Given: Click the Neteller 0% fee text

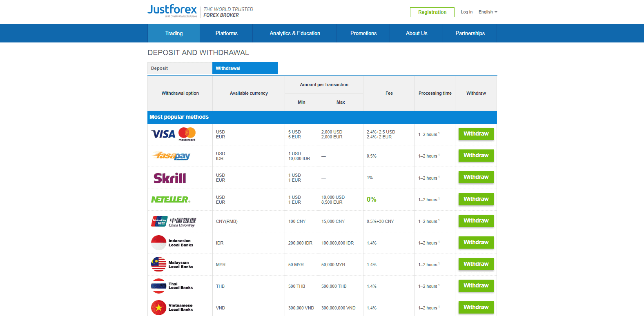Looking at the screenshot, I should tap(372, 200).
